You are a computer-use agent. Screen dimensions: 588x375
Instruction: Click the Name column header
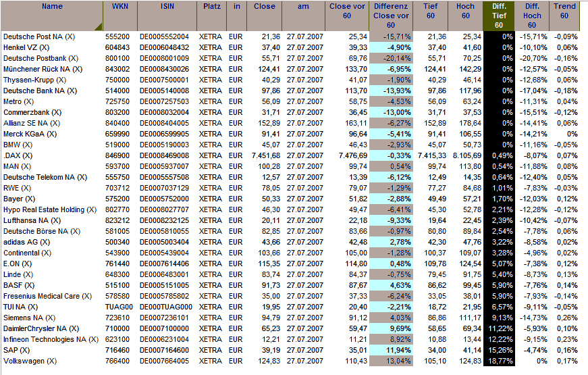click(52, 16)
